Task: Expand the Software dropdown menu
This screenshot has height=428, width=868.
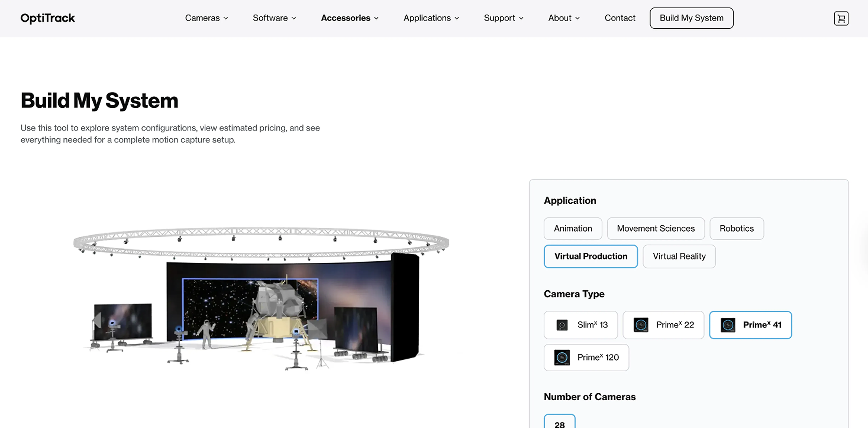Action: [x=274, y=18]
